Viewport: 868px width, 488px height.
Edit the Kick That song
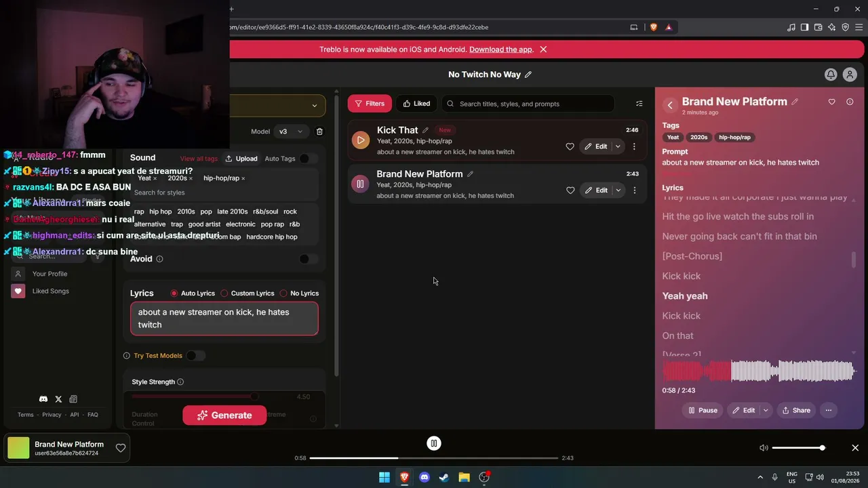pos(596,146)
